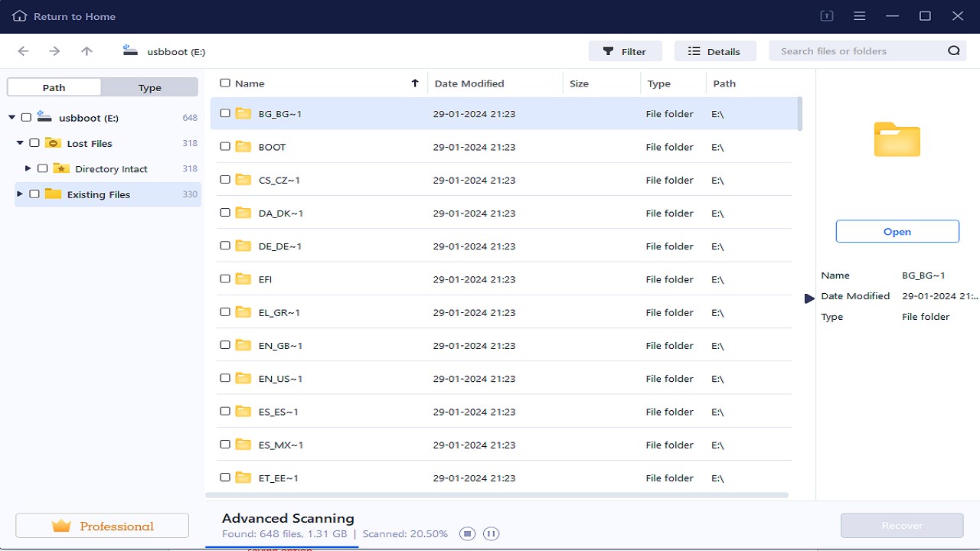Click the CS_CZ~1 folder icon

click(x=243, y=179)
